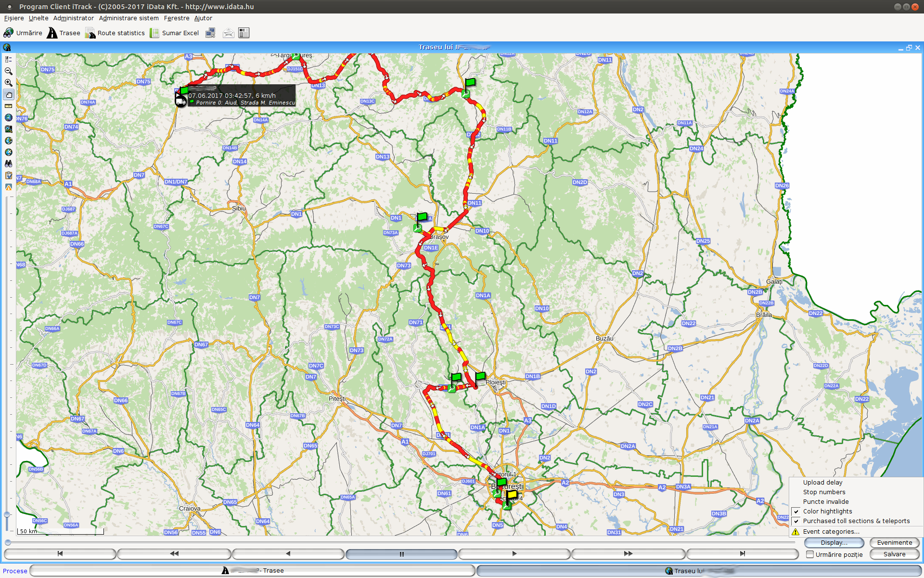Viewport: 924px width, 578px height.
Task: Open the Unelte menu
Action: pos(38,18)
